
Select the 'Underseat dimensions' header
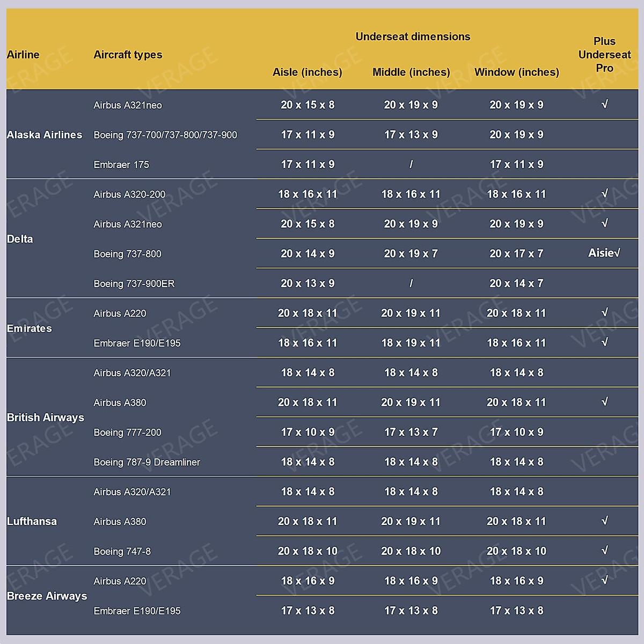point(413,37)
